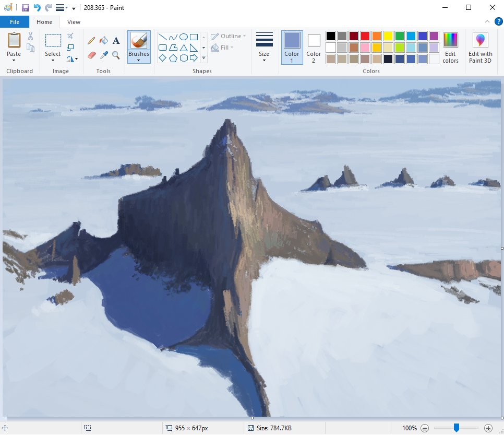Expand the Shapes gallery more arrow
Viewport: 504px width, 435px height.
[204, 58]
